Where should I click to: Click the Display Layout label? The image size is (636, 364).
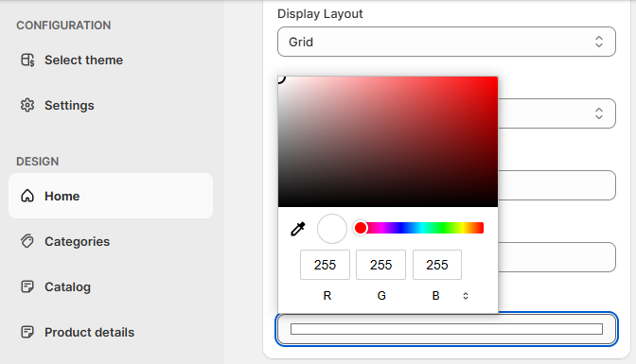[x=320, y=14]
